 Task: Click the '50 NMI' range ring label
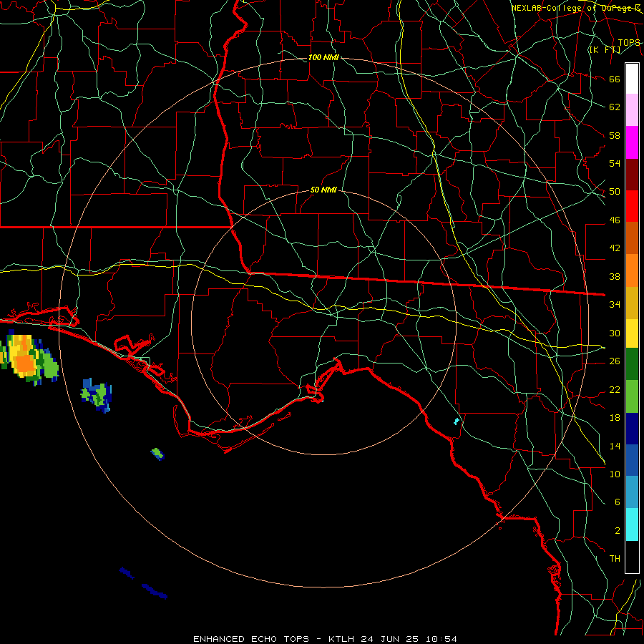(x=323, y=190)
